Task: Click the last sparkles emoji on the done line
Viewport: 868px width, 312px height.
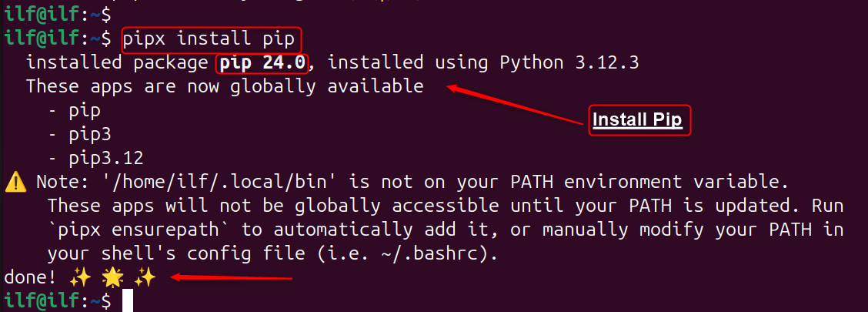Action: click(x=145, y=277)
